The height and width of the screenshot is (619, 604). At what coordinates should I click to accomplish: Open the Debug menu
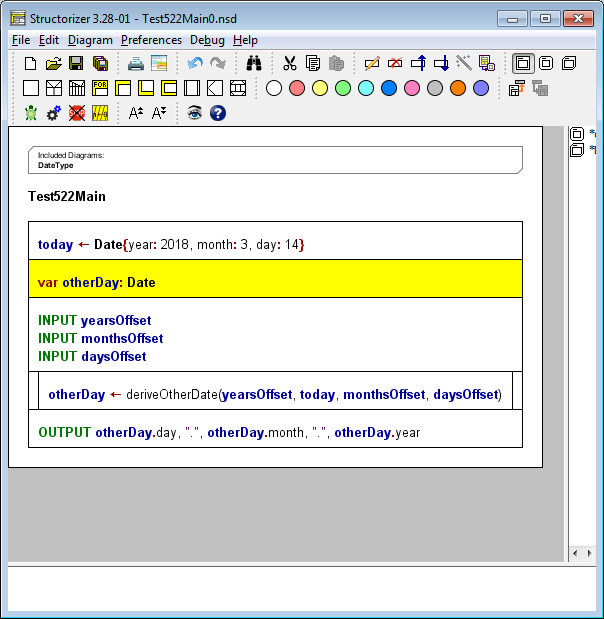pos(207,40)
